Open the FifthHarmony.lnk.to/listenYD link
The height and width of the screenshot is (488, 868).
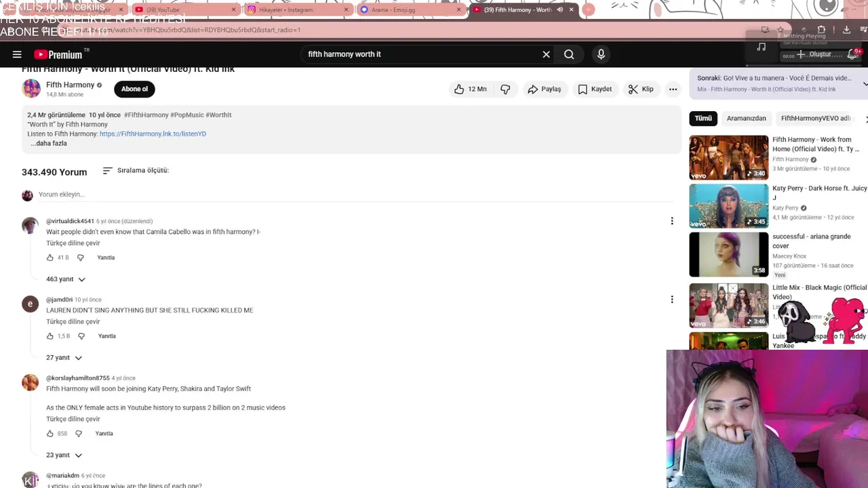tap(153, 134)
